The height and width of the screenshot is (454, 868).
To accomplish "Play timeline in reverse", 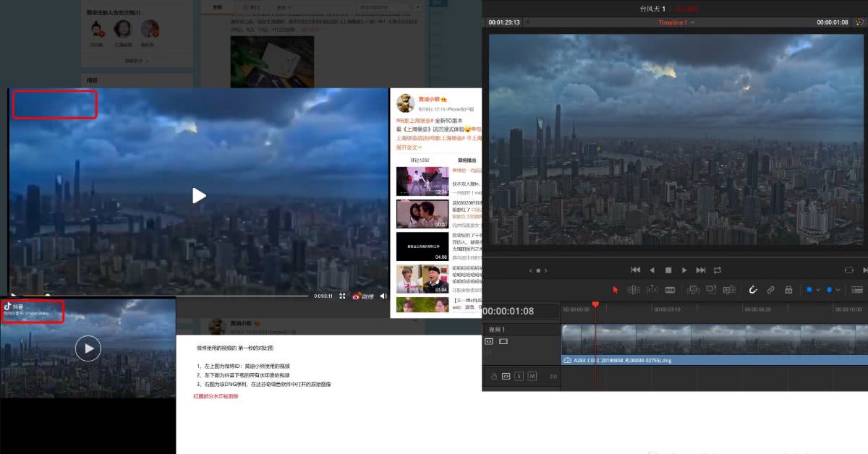I will pos(652,270).
